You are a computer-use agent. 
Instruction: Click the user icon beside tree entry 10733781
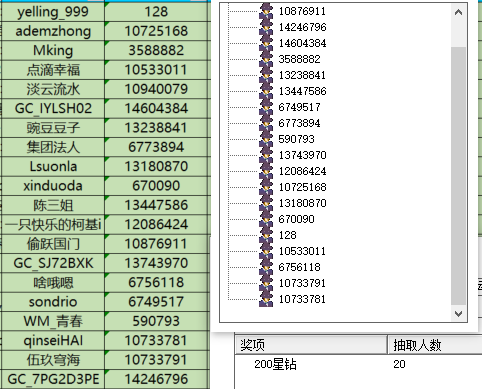[x=266, y=299]
